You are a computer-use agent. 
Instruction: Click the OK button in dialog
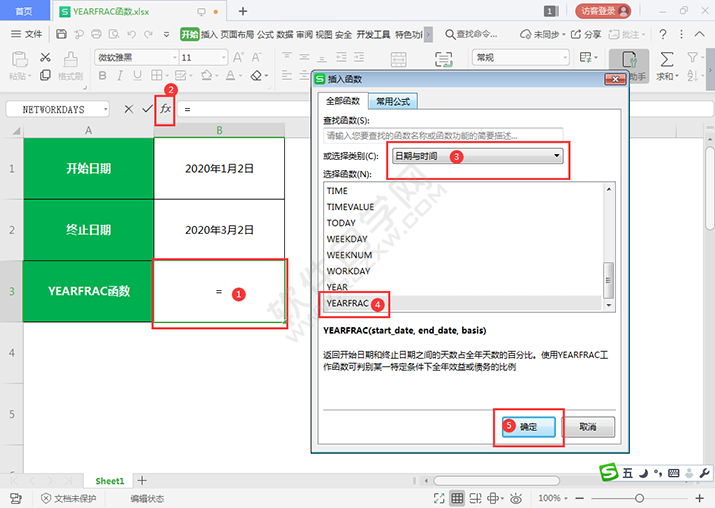[528, 427]
